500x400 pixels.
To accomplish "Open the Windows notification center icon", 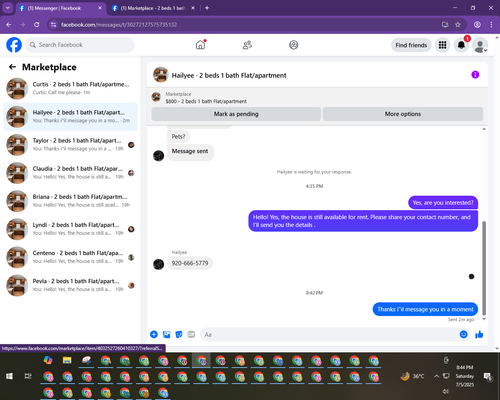I will tap(488, 377).
